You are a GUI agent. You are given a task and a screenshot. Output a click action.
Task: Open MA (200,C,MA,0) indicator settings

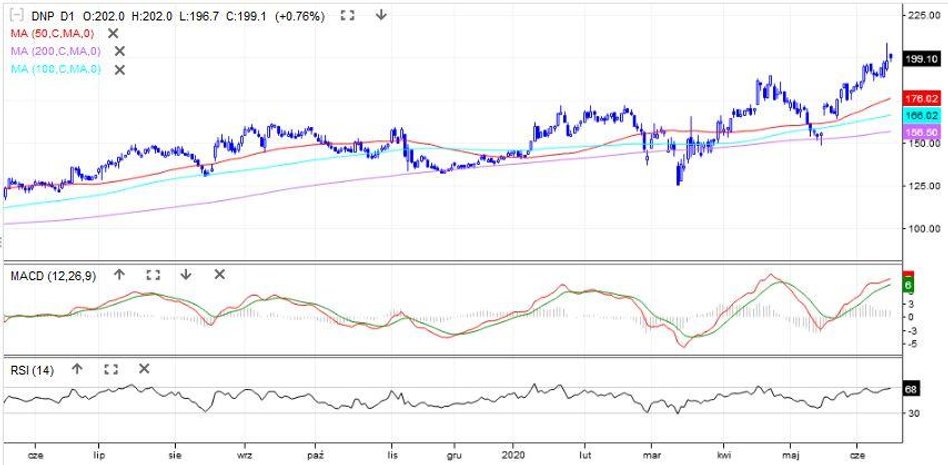pyautogui.click(x=55, y=51)
